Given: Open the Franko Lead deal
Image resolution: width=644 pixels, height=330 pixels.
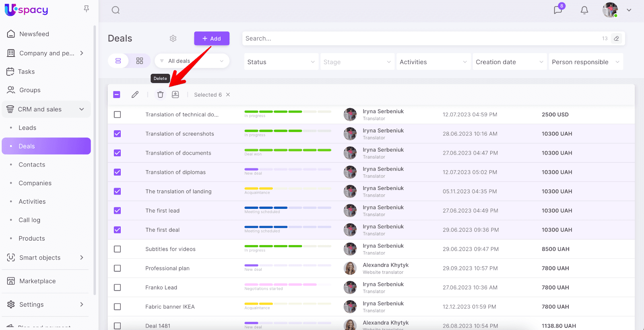Looking at the screenshot, I should point(161,287).
